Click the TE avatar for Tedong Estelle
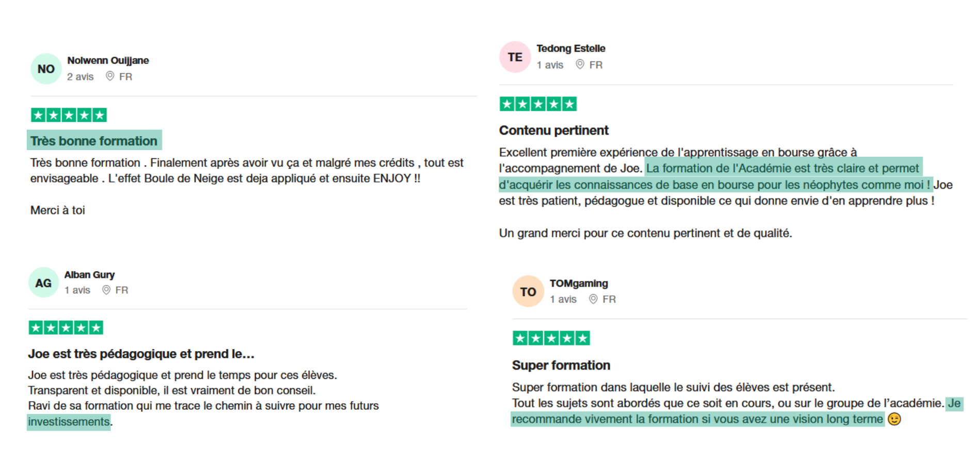The image size is (980, 464). [515, 57]
